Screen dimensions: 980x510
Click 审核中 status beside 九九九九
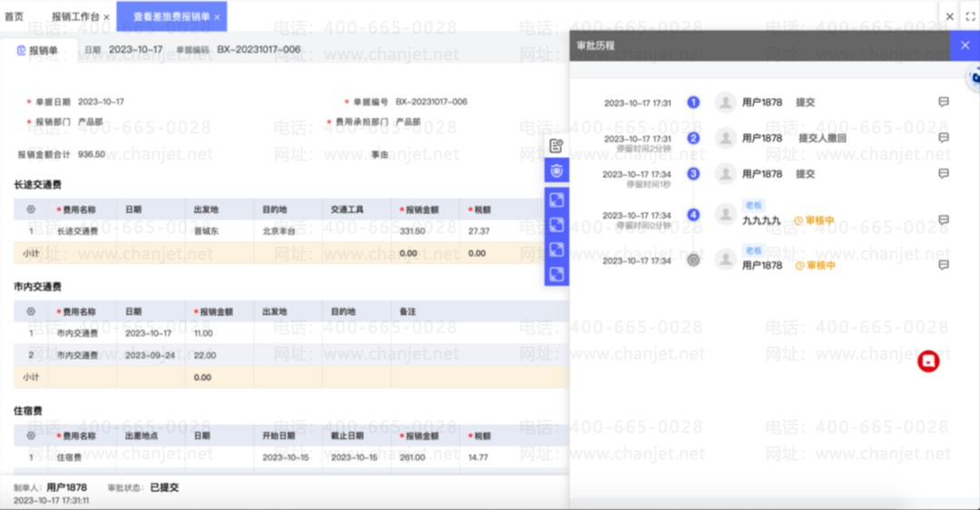(814, 220)
